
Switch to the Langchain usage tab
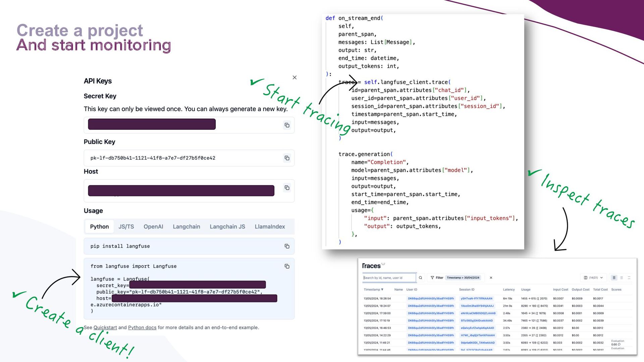186,227
